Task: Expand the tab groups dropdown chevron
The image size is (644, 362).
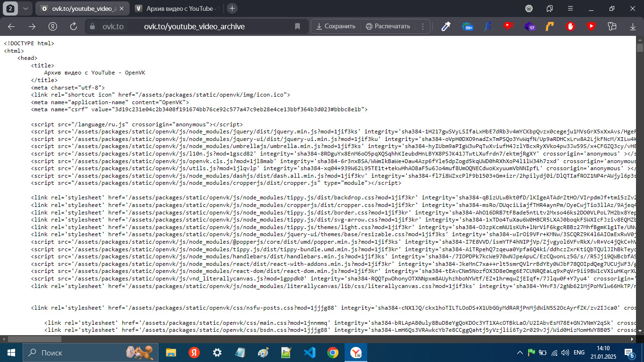Action: point(25,8)
